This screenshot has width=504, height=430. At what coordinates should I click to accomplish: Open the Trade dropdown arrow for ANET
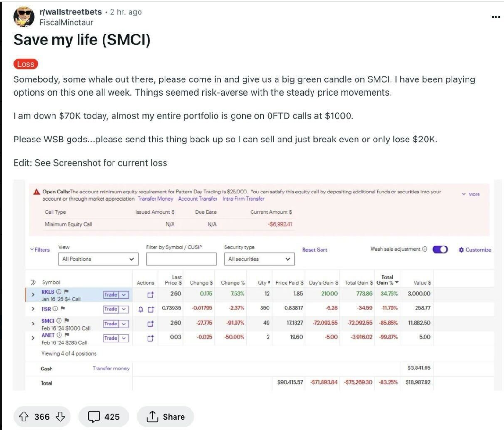coord(124,338)
